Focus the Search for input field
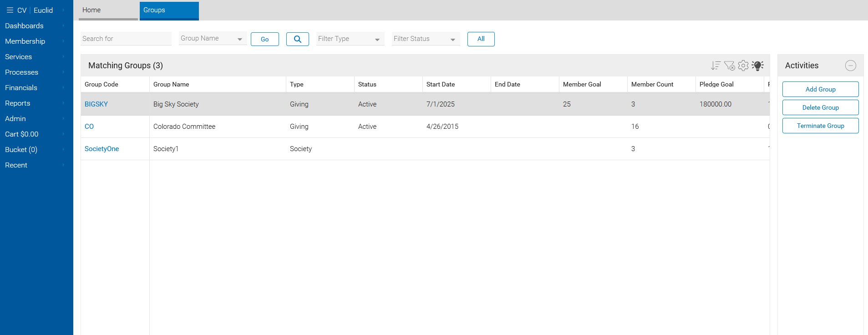The height and width of the screenshot is (335, 868). click(x=126, y=39)
